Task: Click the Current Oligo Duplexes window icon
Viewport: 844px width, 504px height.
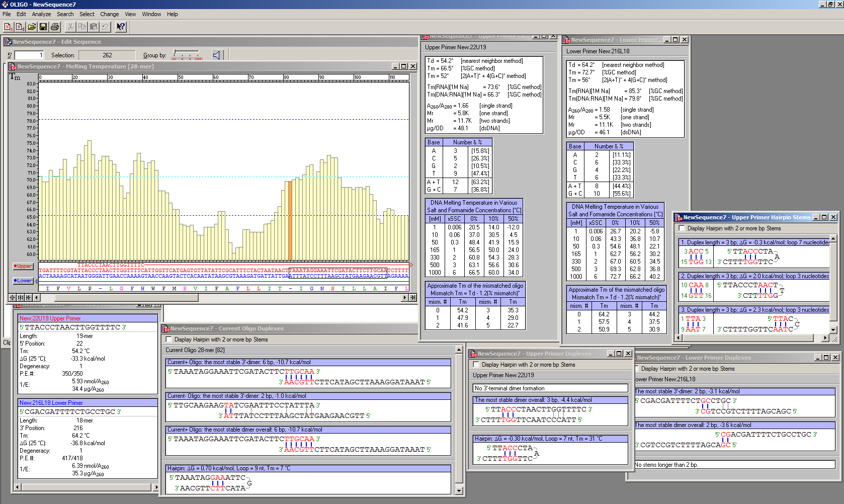Action: pyautogui.click(x=165, y=328)
